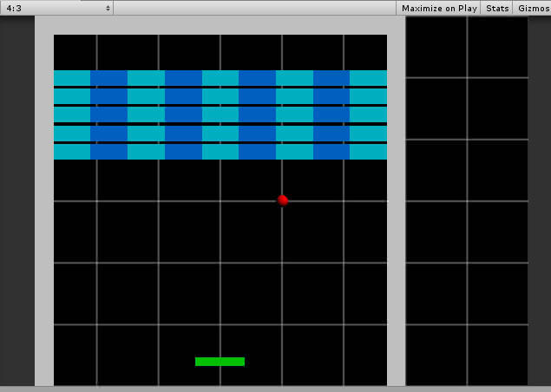This screenshot has height=392, width=551.
Task: Click the green paddle
Action: pyautogui.click(x=220, y=362)
